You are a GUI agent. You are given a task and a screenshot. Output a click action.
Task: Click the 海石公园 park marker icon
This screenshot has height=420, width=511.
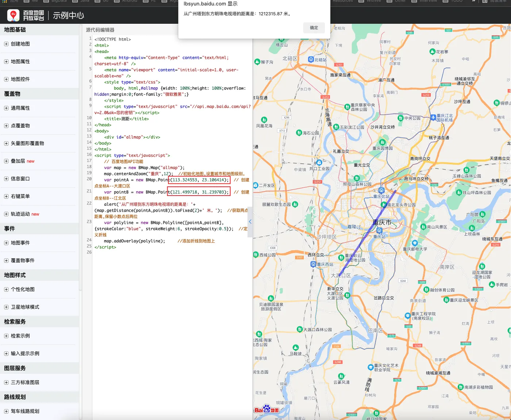(299, 132)
